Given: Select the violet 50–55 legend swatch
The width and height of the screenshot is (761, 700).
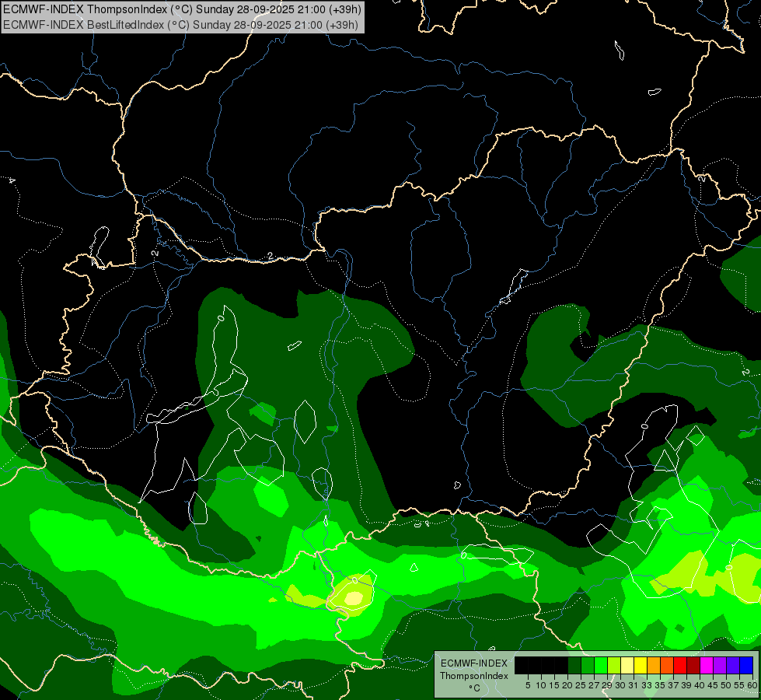Looking at the screenshot, I should pyautogui.click(x=734, y=665).
